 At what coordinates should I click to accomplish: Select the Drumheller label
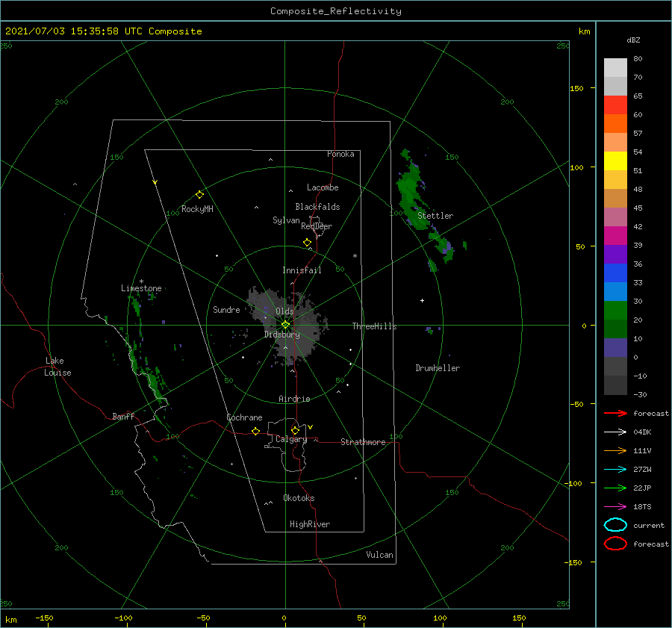tap(438, 368)
